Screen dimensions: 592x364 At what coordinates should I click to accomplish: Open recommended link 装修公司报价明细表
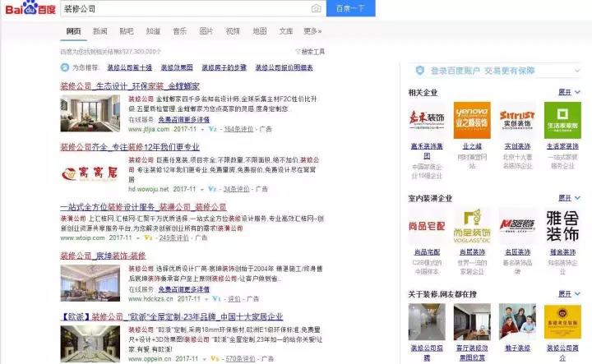284,67
